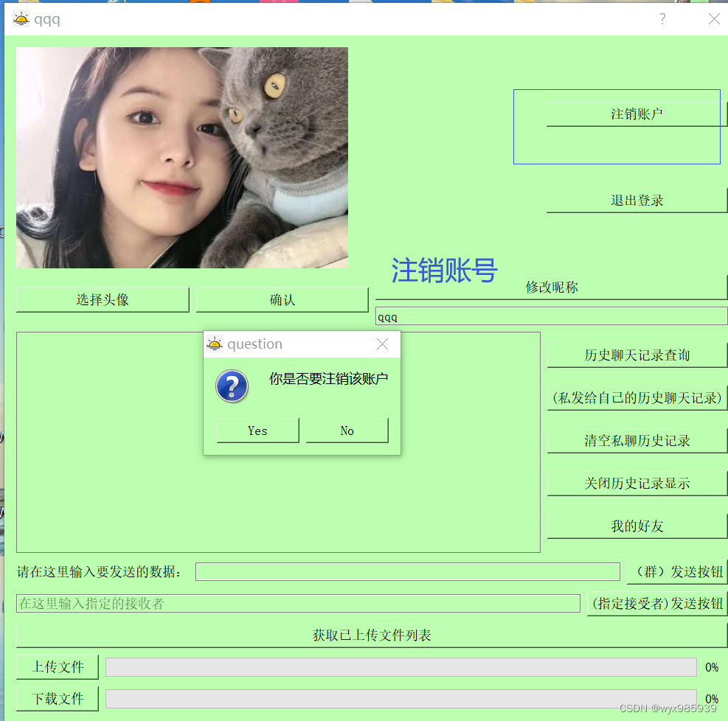
Task: Click No in the question dialog
Action: [x=347, y=431]
